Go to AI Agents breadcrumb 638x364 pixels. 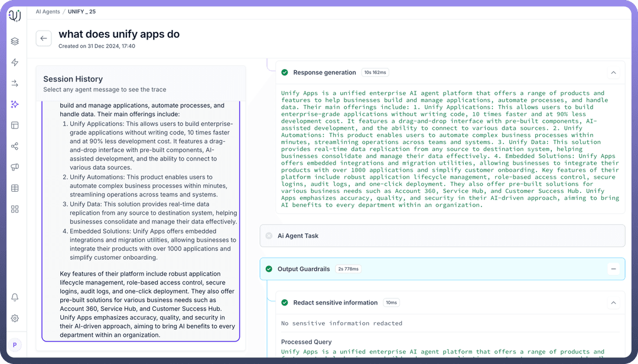pos(48,12)
